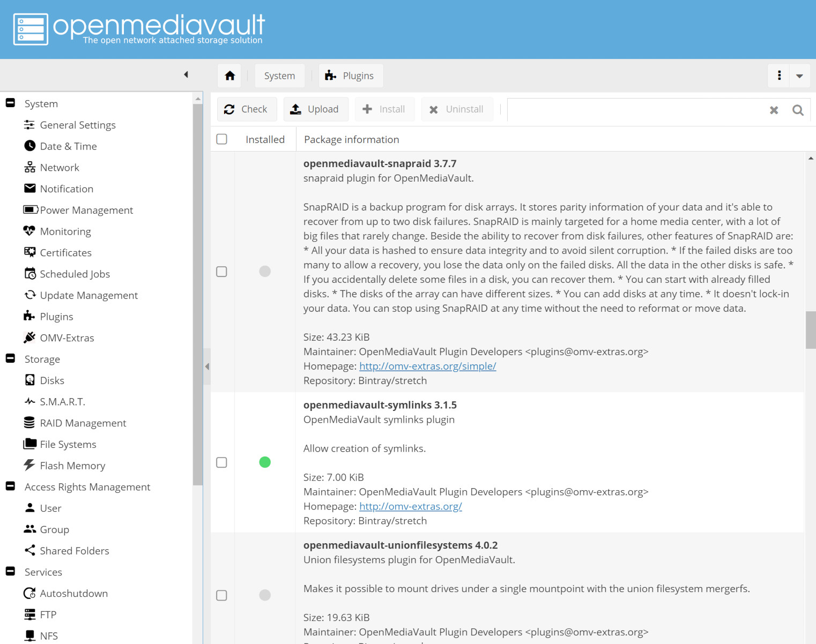Click the Check button
Screen dimensions: 816x644
pos(247,109)
